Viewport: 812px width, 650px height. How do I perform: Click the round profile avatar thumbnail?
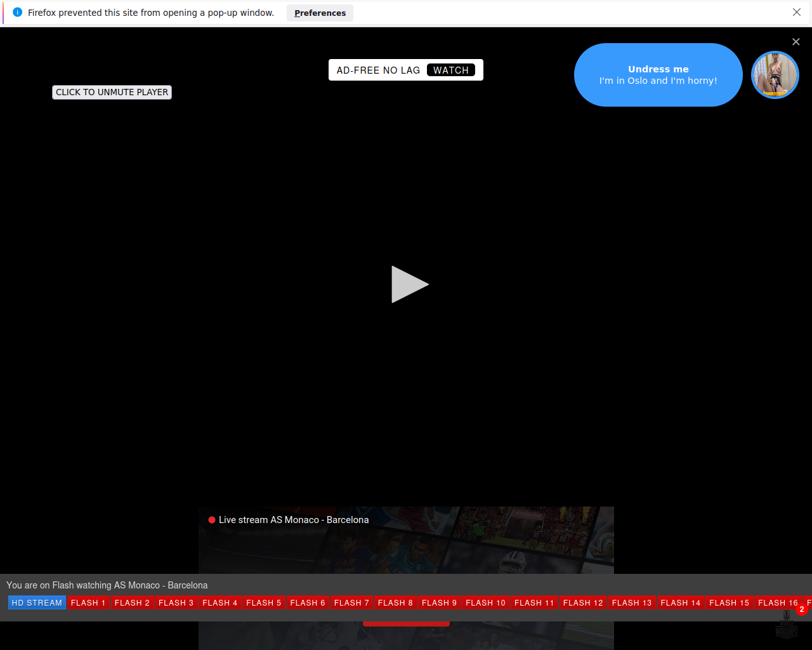click(x=775, y=75)
